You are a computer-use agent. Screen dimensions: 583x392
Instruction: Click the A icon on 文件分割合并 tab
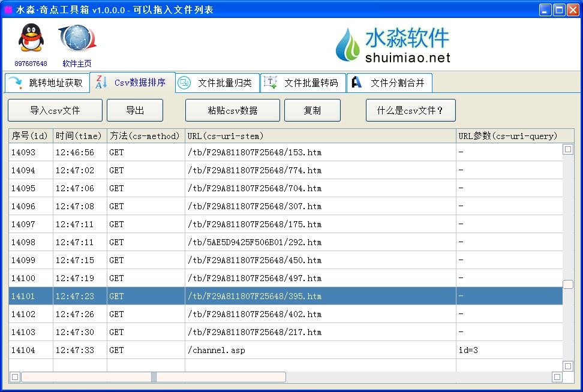click(356, 83)
